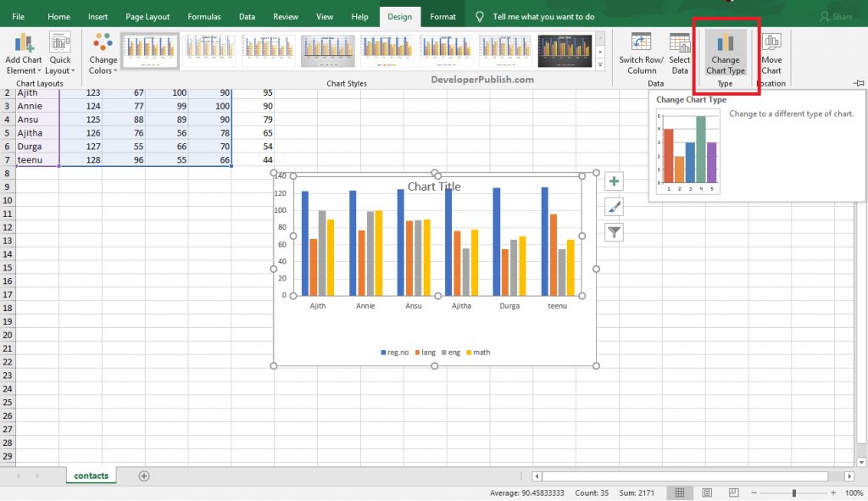Viewport: 868px width, 501px height.
Task: Open the Chart Styles brush panel
Action: tap(613, 206)
